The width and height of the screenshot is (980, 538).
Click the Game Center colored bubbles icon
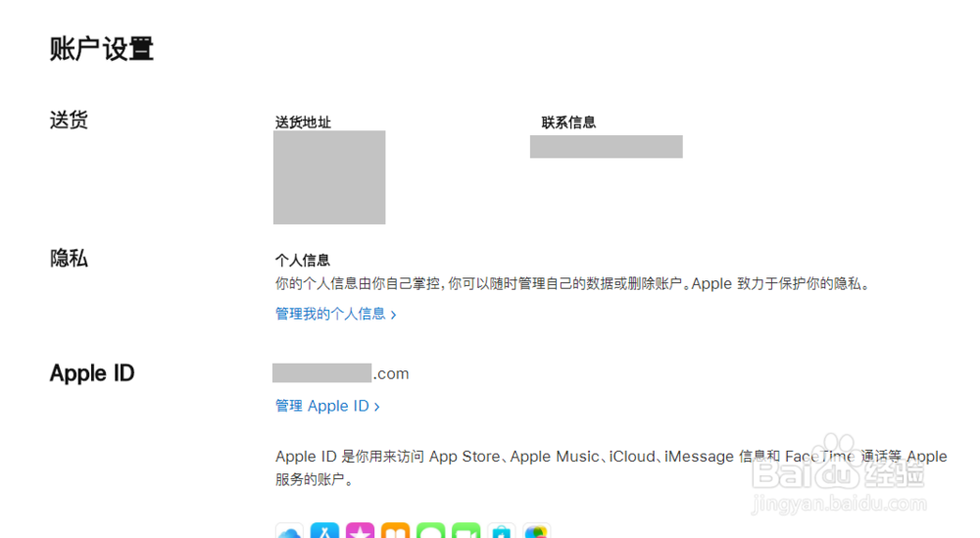(537, 530)
